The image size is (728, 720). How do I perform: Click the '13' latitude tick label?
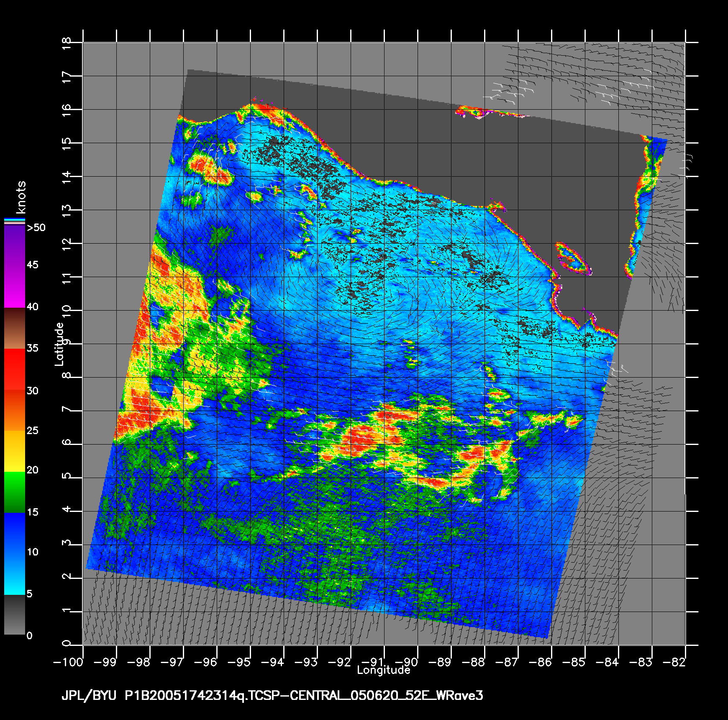coord(67,210)
